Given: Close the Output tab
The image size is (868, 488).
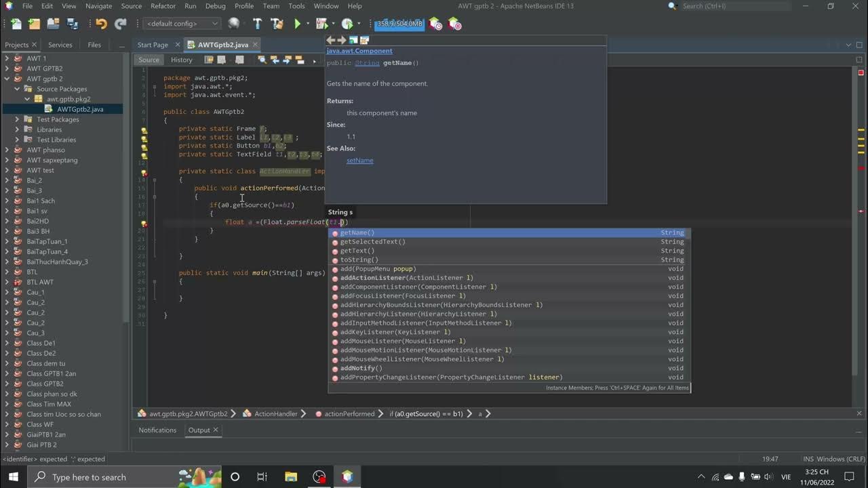Looking at the screenshot, I should [x=216, y=430].
